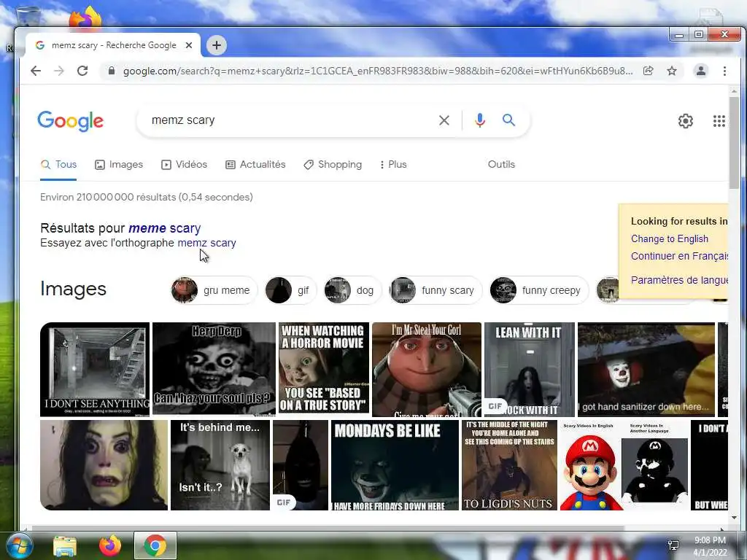Open the Chrome profile avatar icon

point(701,71)
